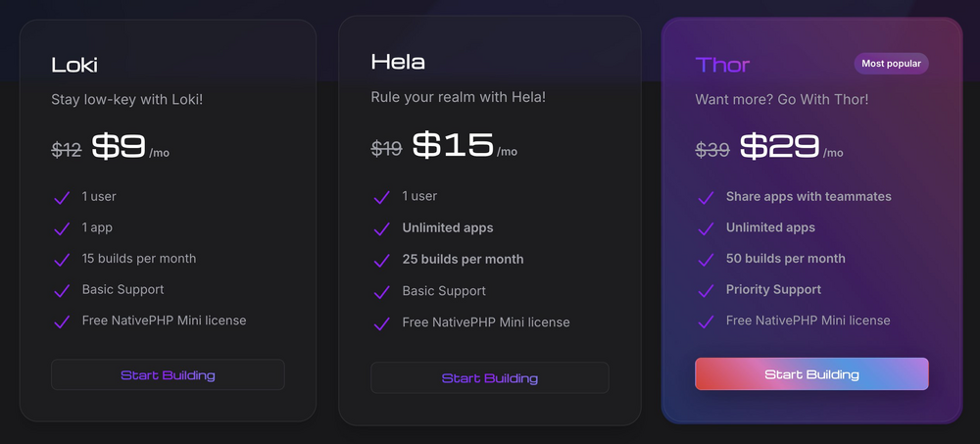This screenshot has width=980, height=444.
Task: Click the $29 per month Thor price
Action: pos(779,147)
